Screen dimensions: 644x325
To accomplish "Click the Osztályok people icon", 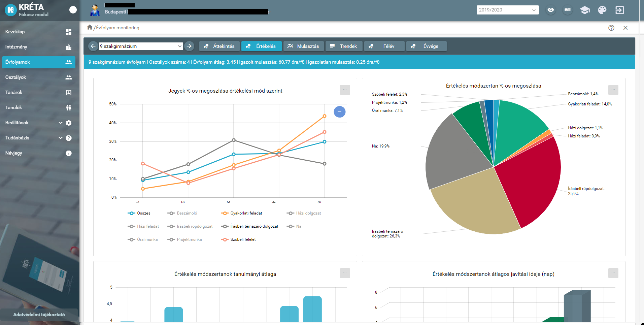I will (69, 77).
